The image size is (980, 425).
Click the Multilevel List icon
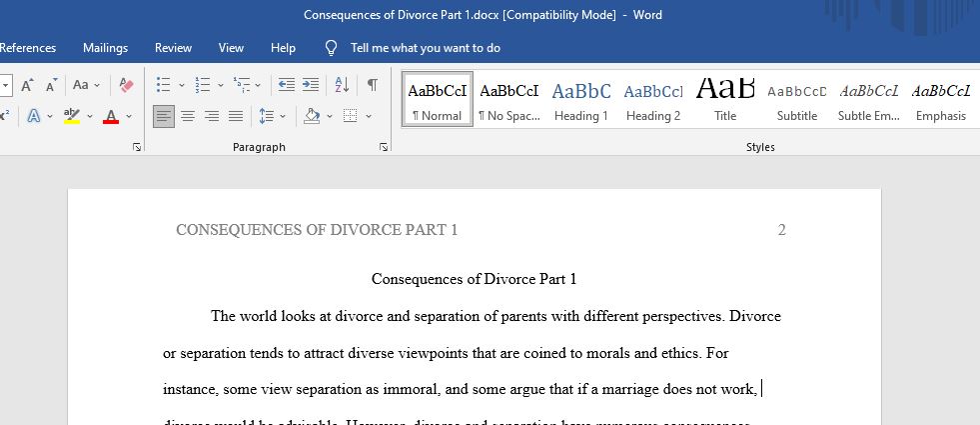[x=241, y=84]
